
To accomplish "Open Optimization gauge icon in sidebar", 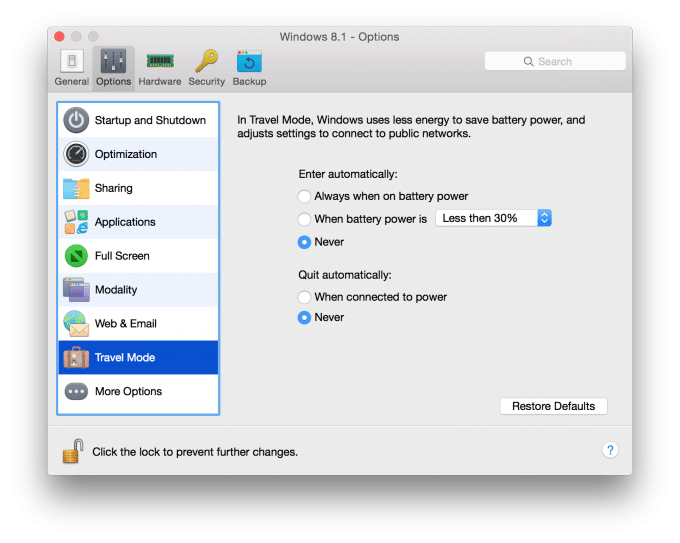I will (x=77, y=155).
